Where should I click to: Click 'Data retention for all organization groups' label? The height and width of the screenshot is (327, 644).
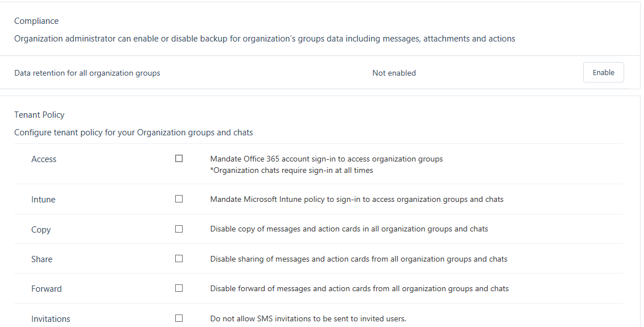tap(87, 73)
